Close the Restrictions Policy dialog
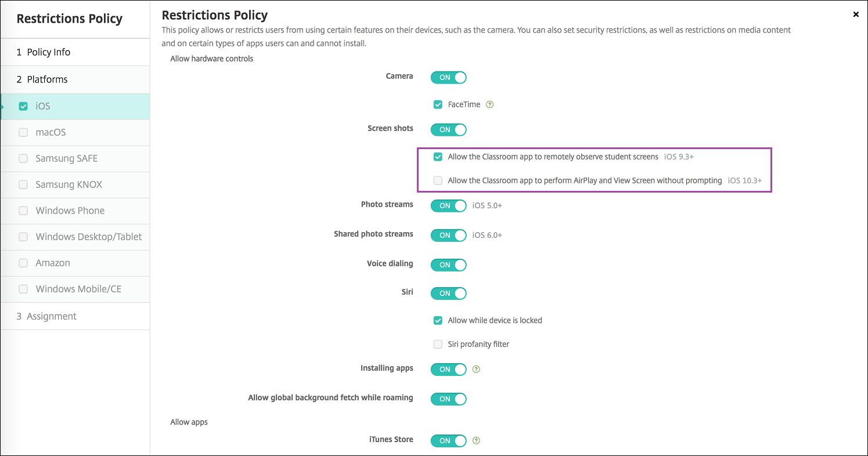 (856, 15)
